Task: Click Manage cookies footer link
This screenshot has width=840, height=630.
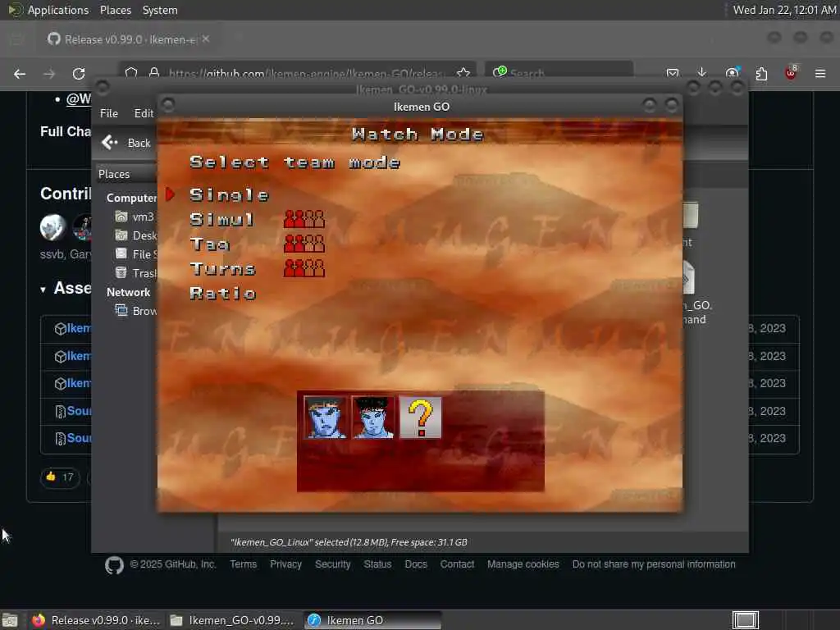Action: 523,564
